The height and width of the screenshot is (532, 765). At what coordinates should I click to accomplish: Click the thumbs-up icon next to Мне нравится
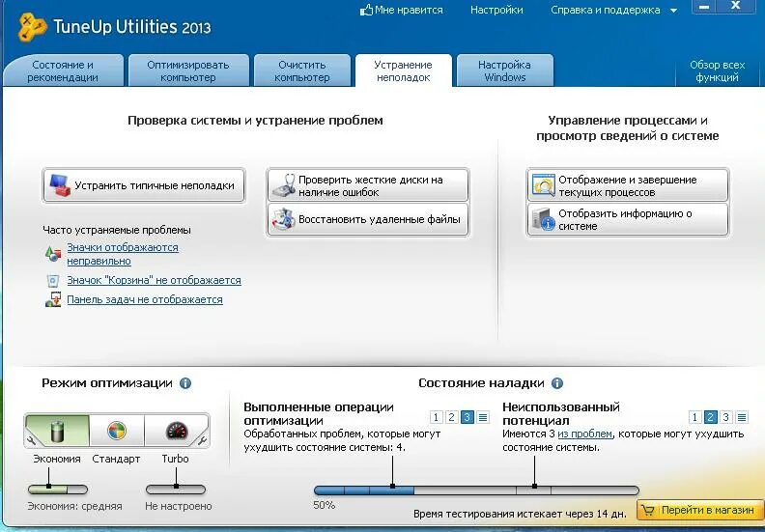click(366, 10)
